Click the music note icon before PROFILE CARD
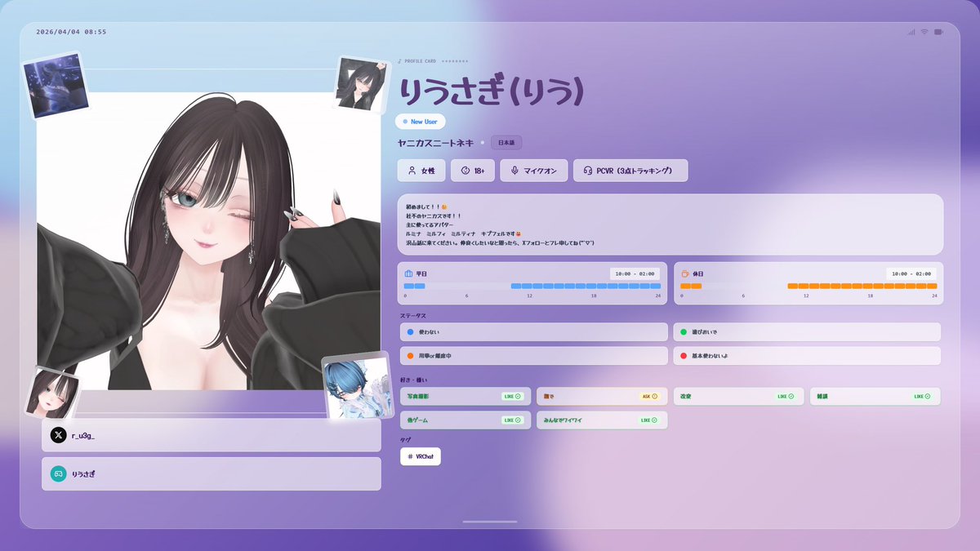The height and width of the screenshot is (551, 980). coord(399,60)
